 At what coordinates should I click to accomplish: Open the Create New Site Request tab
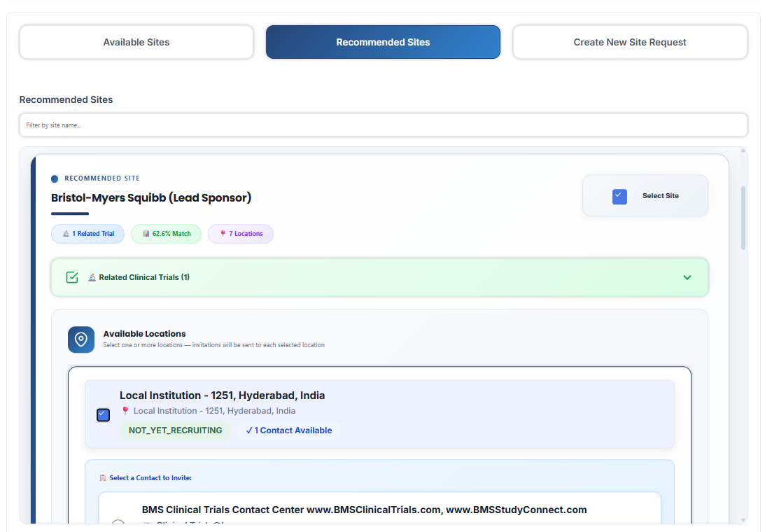tap(629, 42)
